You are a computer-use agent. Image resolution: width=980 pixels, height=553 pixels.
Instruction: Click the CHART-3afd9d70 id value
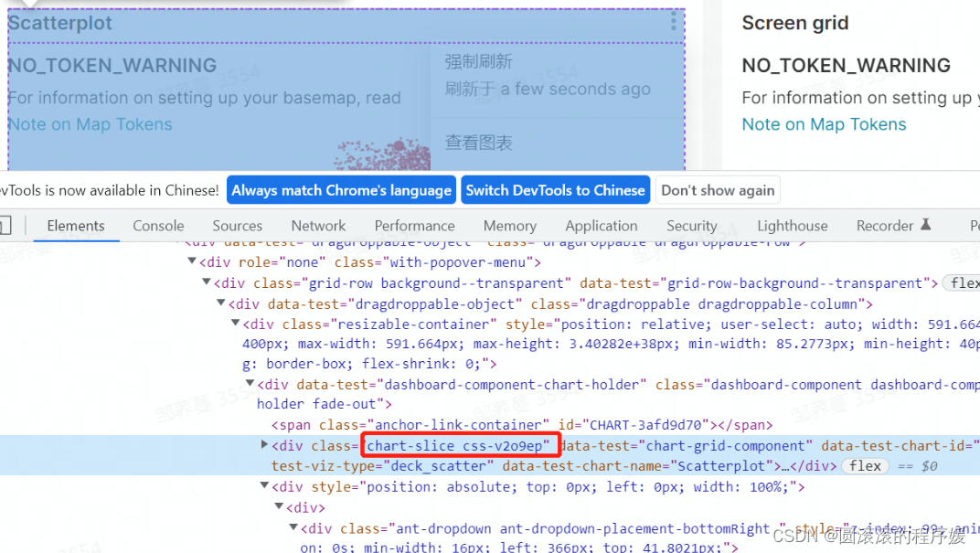click(645, 425)
